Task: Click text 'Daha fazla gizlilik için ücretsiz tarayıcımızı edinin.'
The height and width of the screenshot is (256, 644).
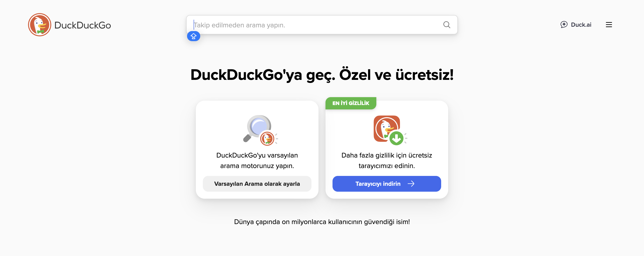Action: [x=386, y=161]
